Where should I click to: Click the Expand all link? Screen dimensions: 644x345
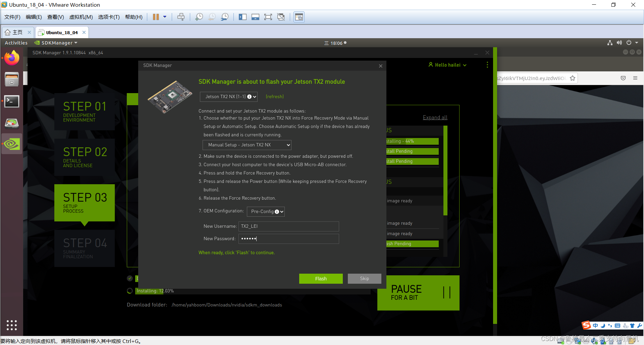click(435, 118)
